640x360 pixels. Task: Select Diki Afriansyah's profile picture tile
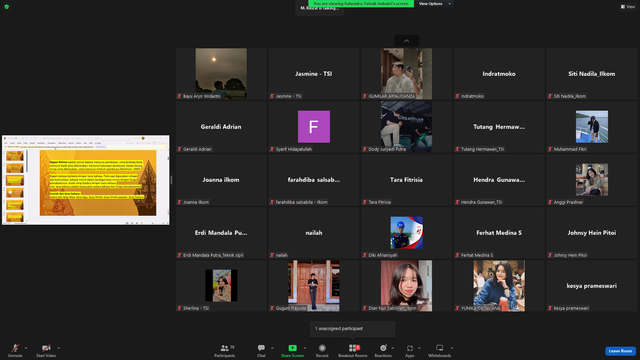(407, 233)
